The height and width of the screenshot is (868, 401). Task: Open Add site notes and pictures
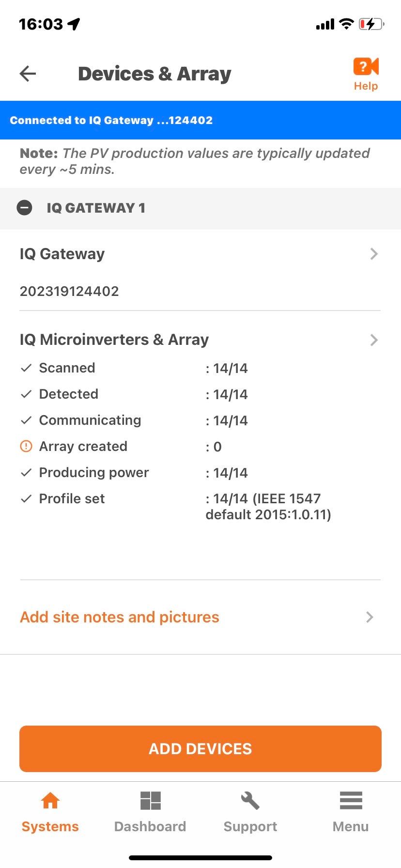pos(120,617)
